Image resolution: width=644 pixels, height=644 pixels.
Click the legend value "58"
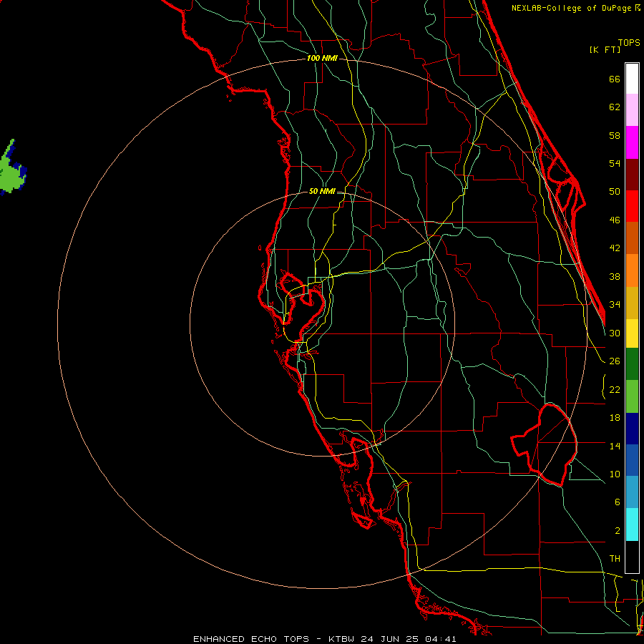click(615, 135)
